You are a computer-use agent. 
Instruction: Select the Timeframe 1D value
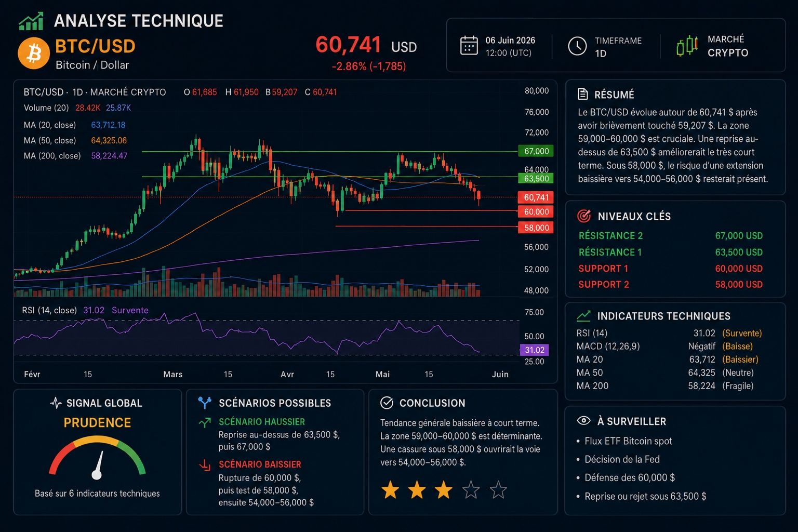coord(601,54)
